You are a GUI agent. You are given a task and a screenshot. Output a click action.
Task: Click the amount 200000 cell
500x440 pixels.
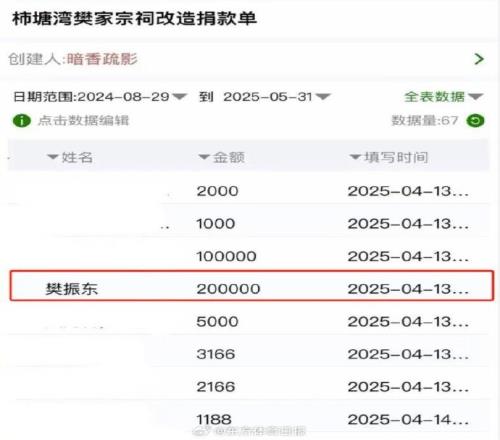point(228,289)
